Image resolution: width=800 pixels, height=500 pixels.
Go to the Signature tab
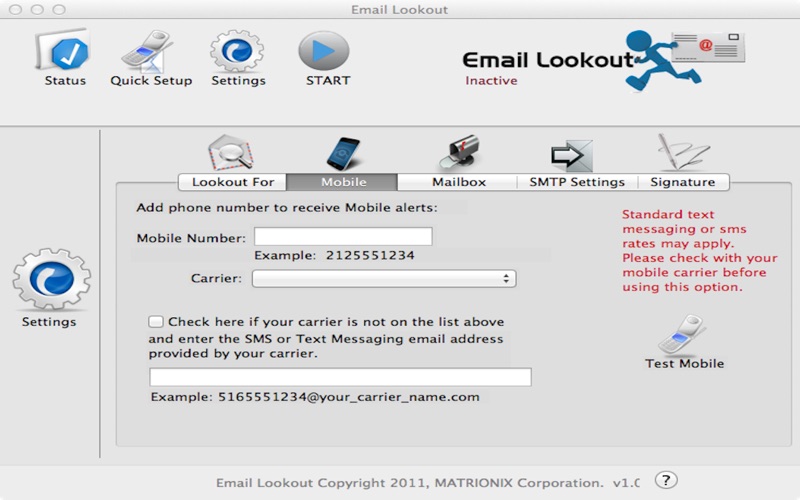pyautogui.click(x=683, y=182)
